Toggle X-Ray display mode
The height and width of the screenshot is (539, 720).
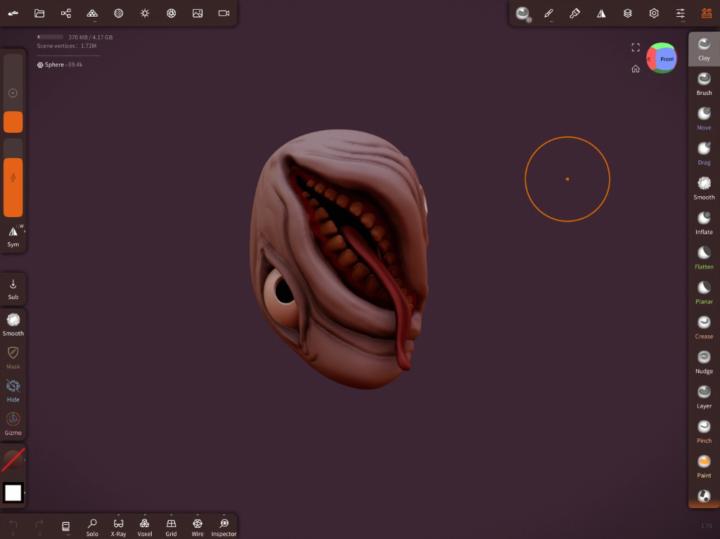point(118,526)
